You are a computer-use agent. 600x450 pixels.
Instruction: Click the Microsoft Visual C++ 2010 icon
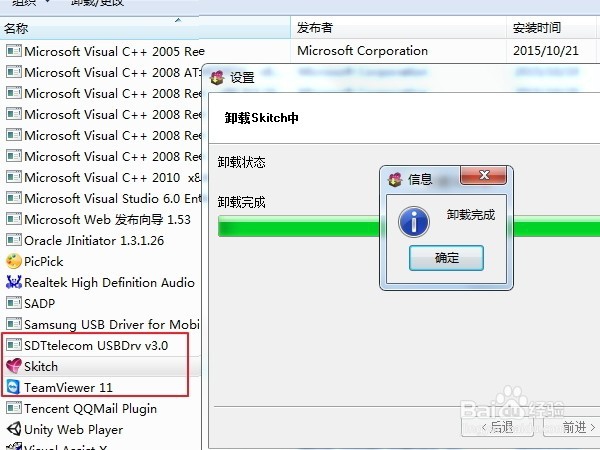[14, 177]
